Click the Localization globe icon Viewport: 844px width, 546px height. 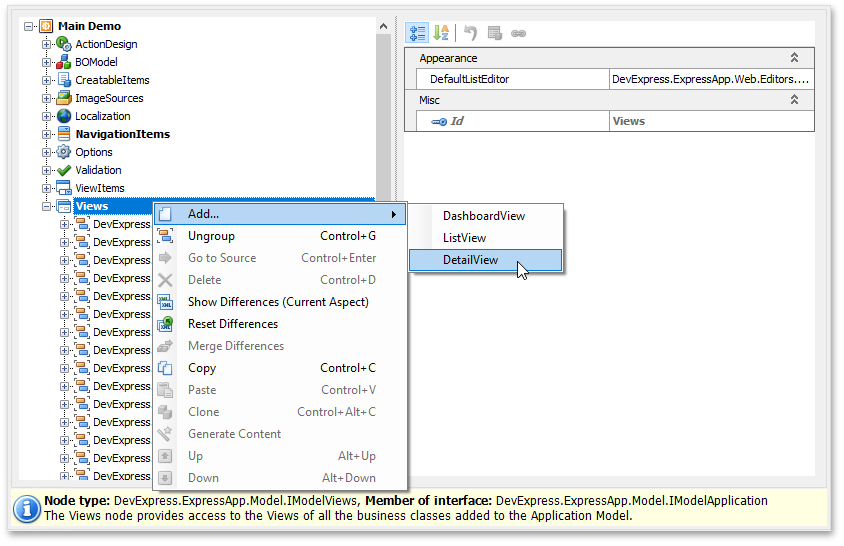pos(64,116)
